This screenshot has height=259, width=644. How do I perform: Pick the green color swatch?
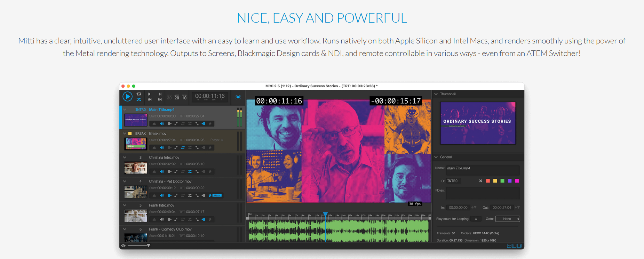coord(502,181)
